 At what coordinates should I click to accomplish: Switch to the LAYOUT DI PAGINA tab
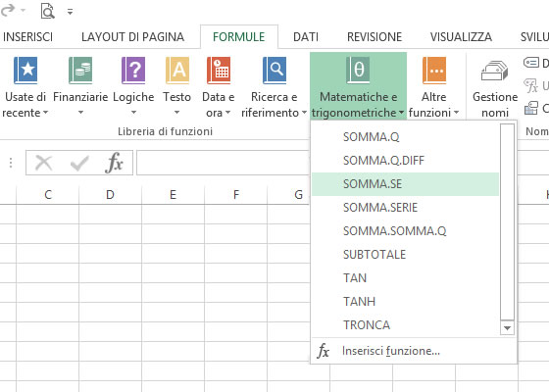tap(132, 37)
